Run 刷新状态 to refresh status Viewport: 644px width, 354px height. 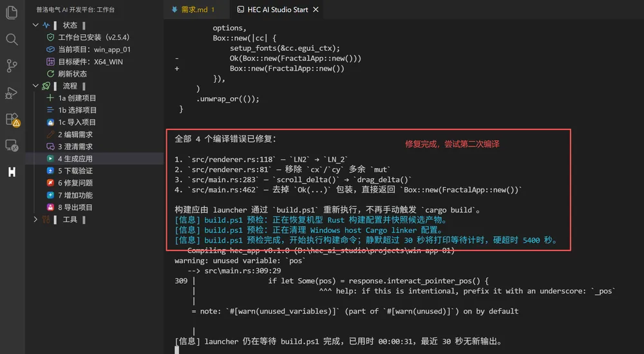click(95, 74)
